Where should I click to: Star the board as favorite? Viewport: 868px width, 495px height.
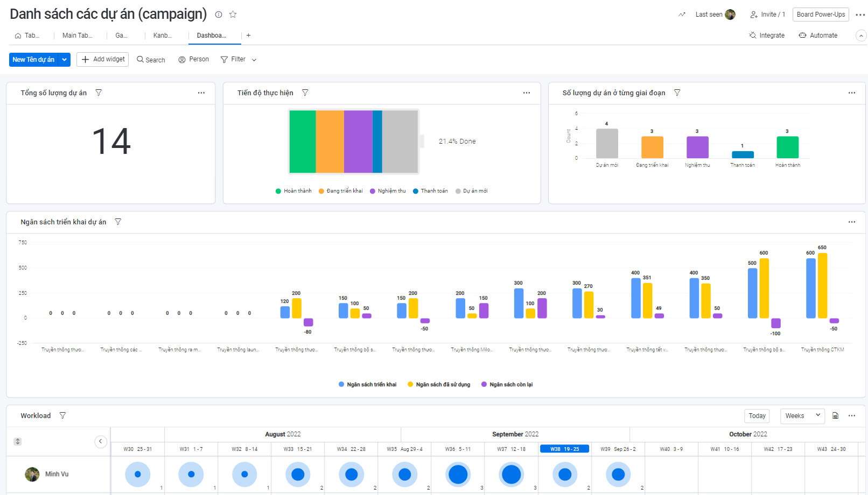233,15
